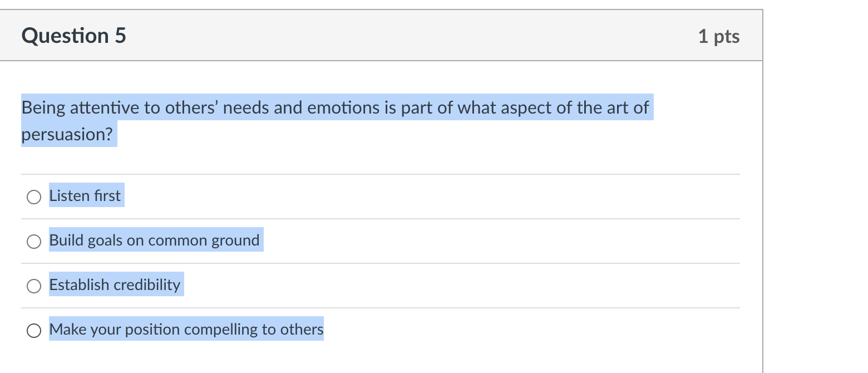Screen dimensions: 868x373
Task: Click the Build goals on common ground text
Action: tap(154, 240)
